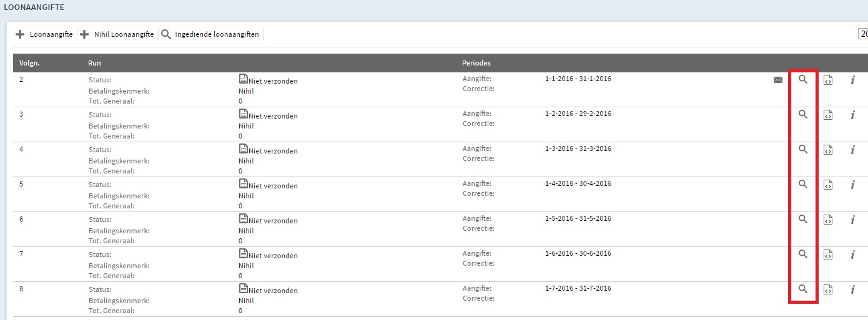This screenshot has width=868, height=320.
Task: Open the magnifier icon for run 2
Action: tap(803, 80)
